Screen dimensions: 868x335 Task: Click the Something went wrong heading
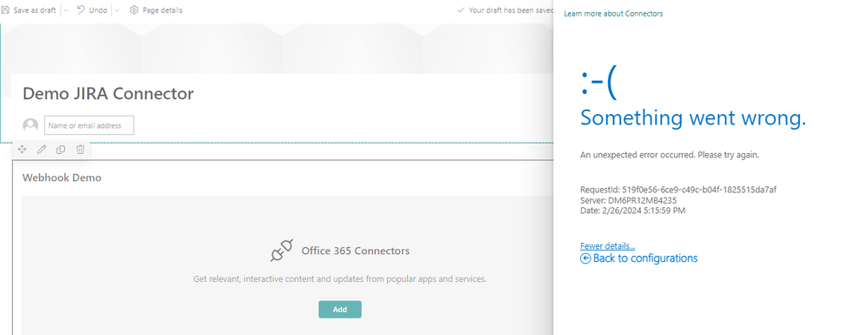point(693,117)
